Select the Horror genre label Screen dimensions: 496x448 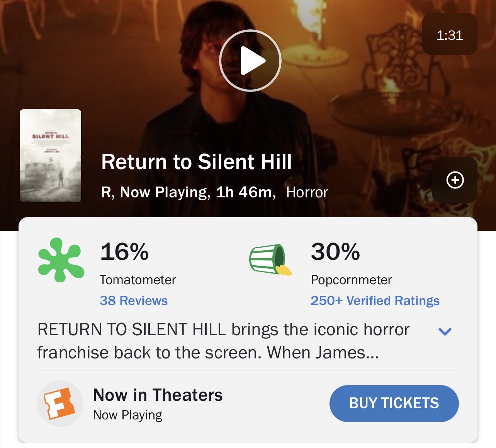[307, 192]
